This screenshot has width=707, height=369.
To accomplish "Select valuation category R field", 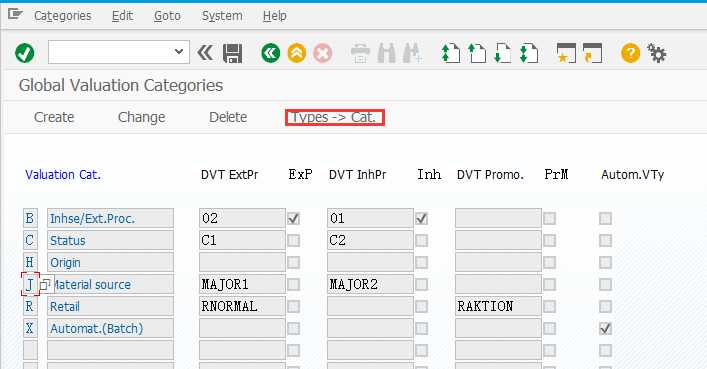I will [30, 307].
